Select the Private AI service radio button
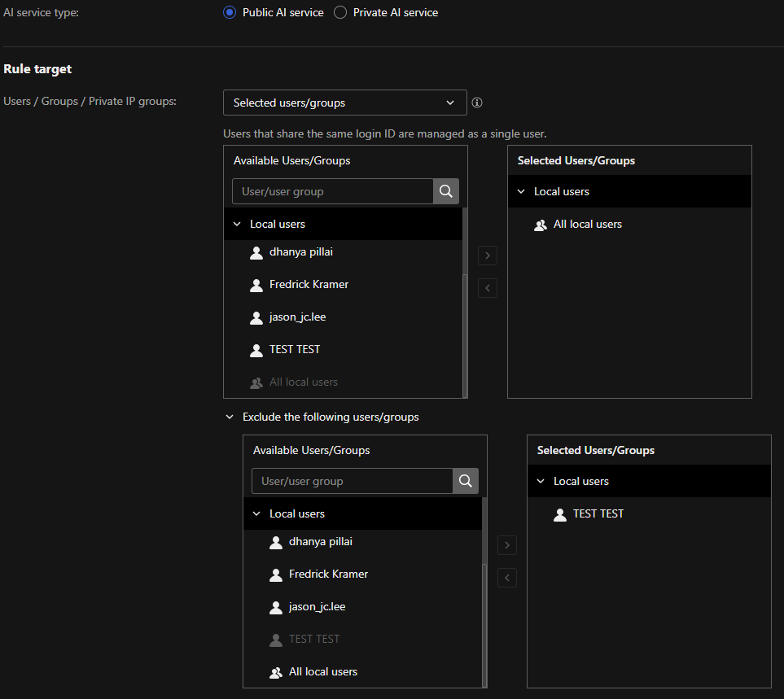Viewport: 784px width, 699px height. 340,12
